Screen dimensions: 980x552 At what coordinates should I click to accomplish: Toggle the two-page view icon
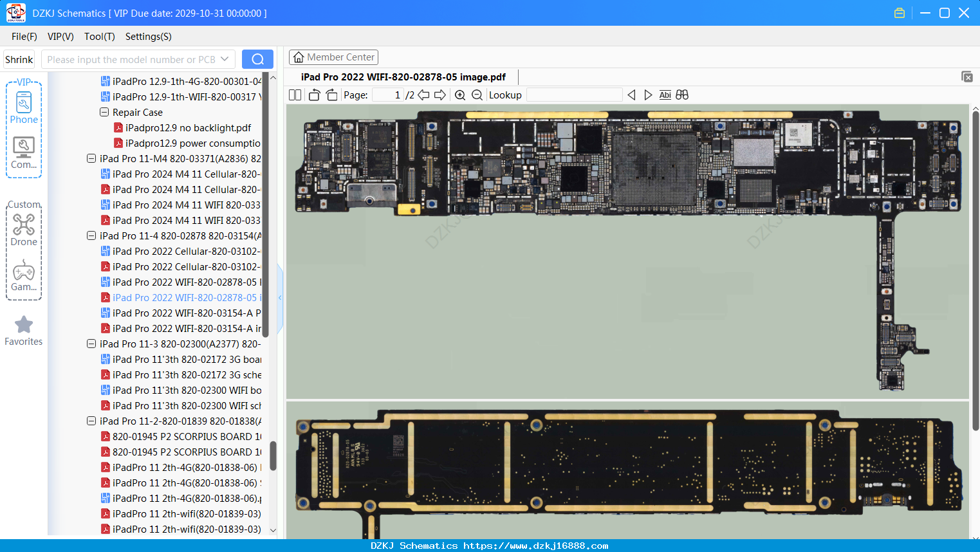point(295,95)
